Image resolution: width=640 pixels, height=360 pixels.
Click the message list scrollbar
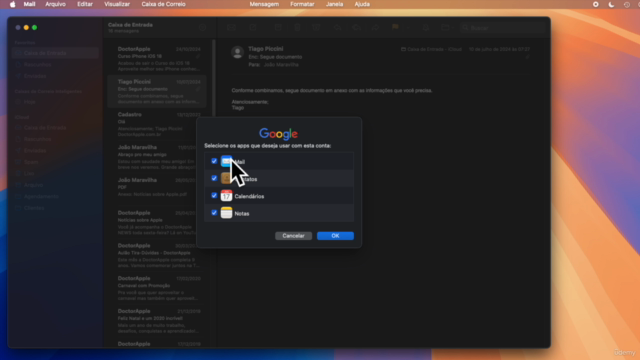click(x=213, y=78)
